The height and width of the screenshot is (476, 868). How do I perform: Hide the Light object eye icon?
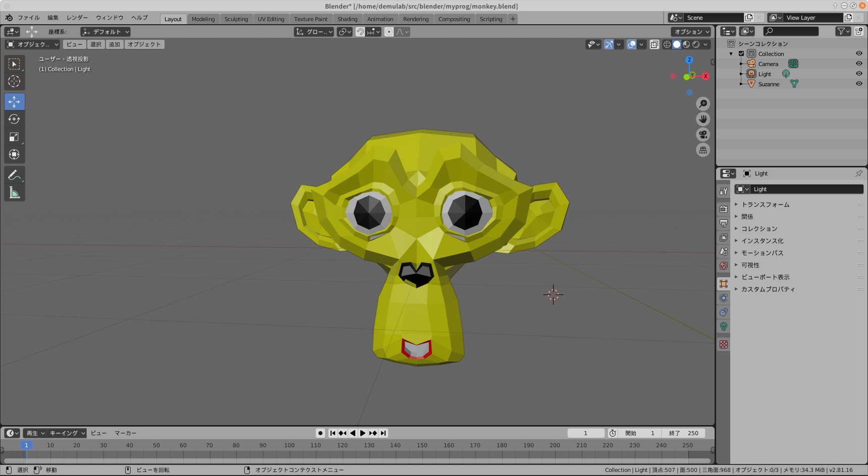(x=859, y=74)
